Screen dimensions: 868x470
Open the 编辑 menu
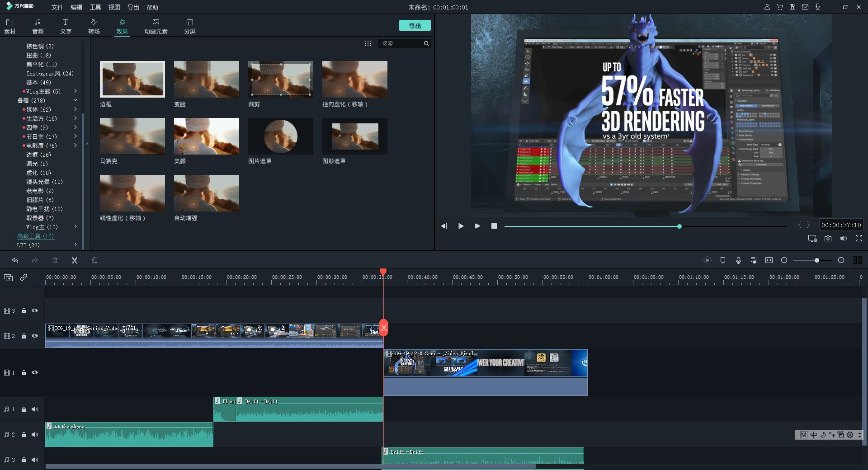[76, 7]
